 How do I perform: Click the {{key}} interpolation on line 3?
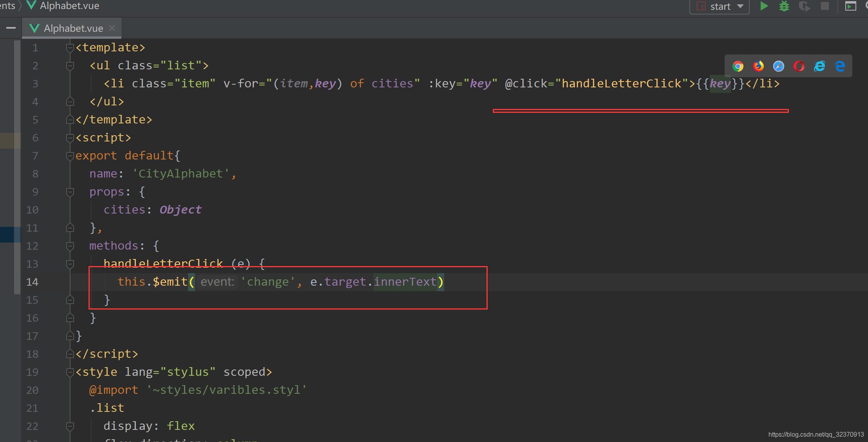click(720, 83)
